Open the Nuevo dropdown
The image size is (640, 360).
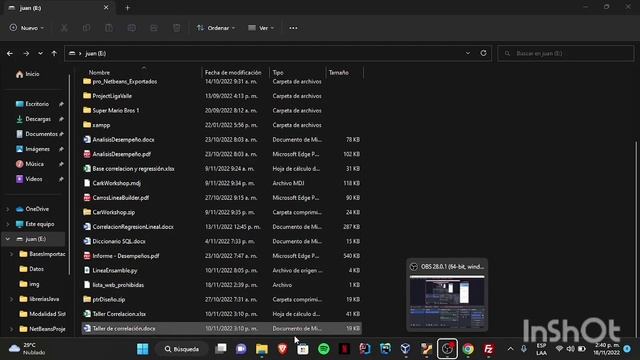point(27,28)
